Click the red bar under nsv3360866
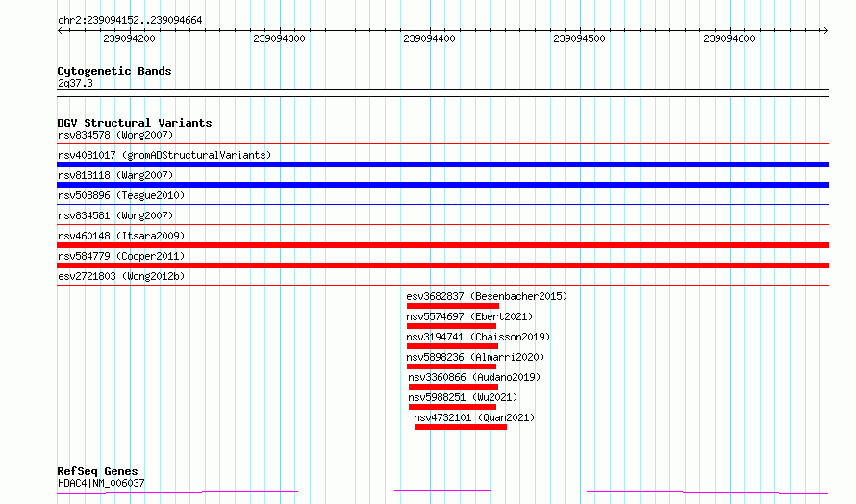The image size is (856, 504). tap(453, 387)
